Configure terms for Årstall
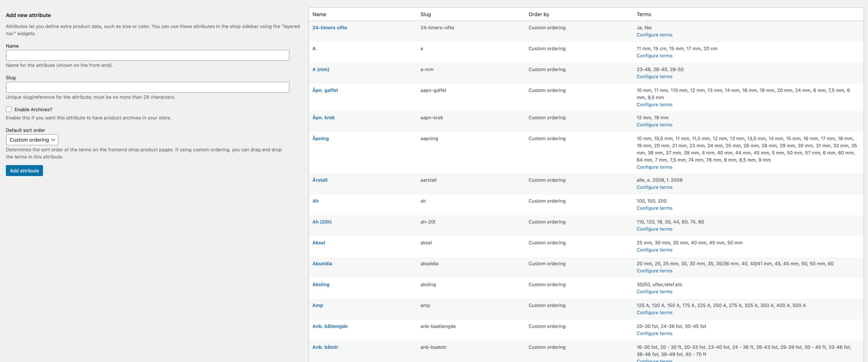This screenshot has width=868, height=362. (x=654, y=187)
